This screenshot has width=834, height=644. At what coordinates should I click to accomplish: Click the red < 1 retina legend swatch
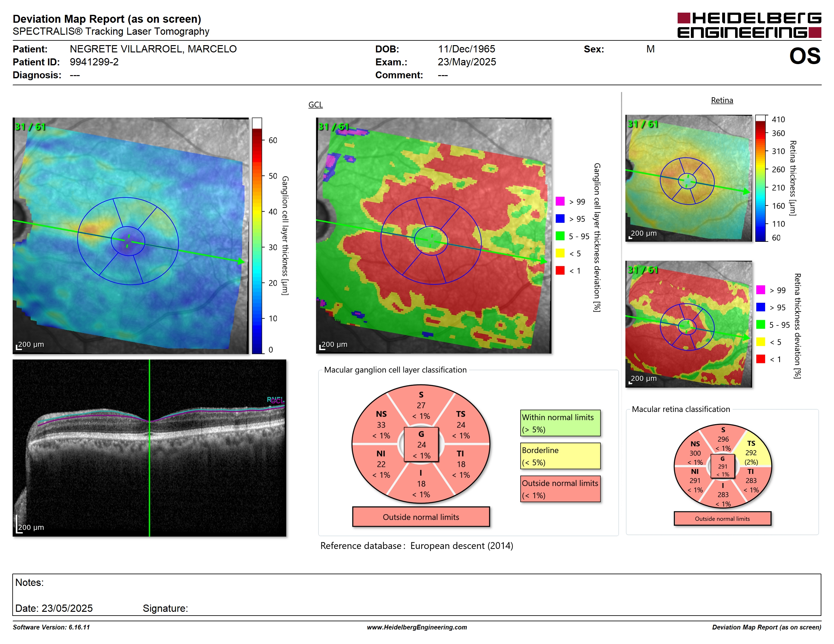point(761,359)
